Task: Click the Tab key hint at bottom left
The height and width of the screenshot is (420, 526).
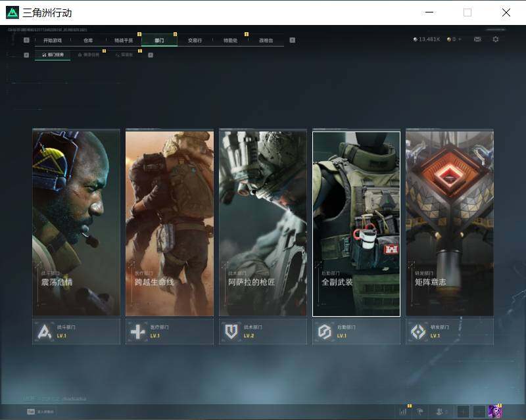Action: [x=31, y=411]
